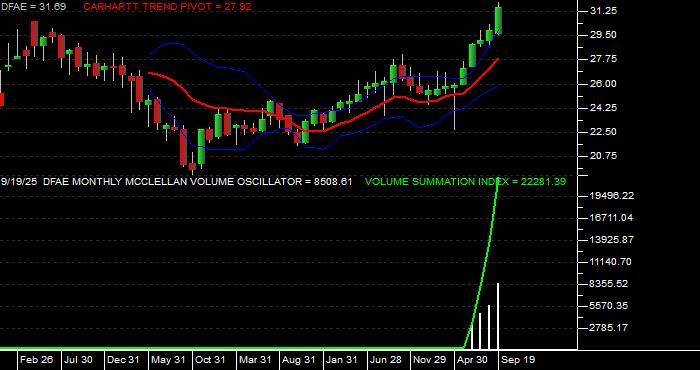The height and width of the screenshot is (370, 700).
Task: Click the 29.50 price axis value
Action: tap(604, 35)
